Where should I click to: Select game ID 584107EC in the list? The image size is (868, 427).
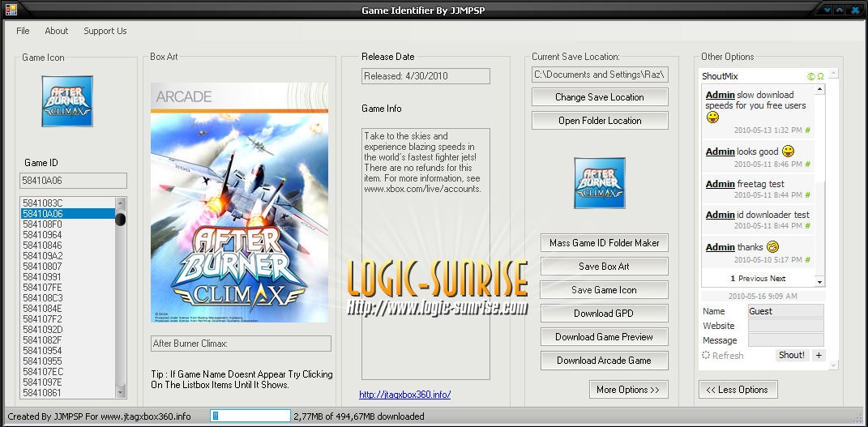pyautogui.click(x=67, y=372)
